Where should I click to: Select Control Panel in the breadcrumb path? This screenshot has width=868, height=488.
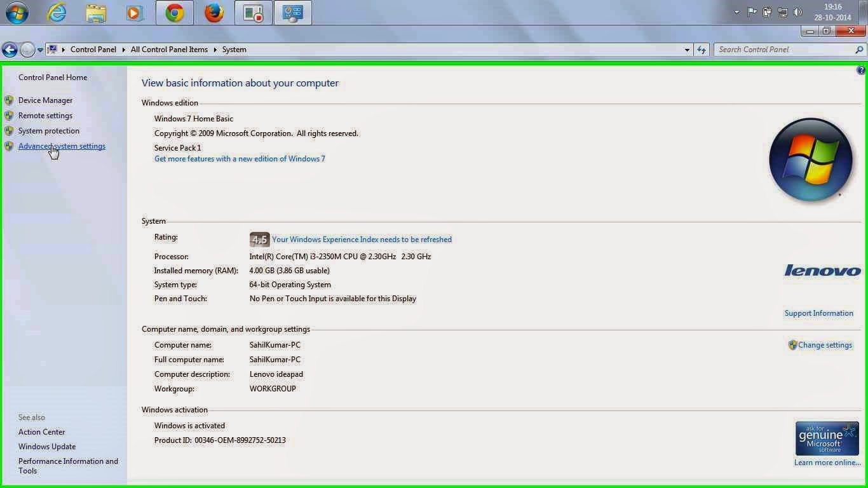click(93, 49)
